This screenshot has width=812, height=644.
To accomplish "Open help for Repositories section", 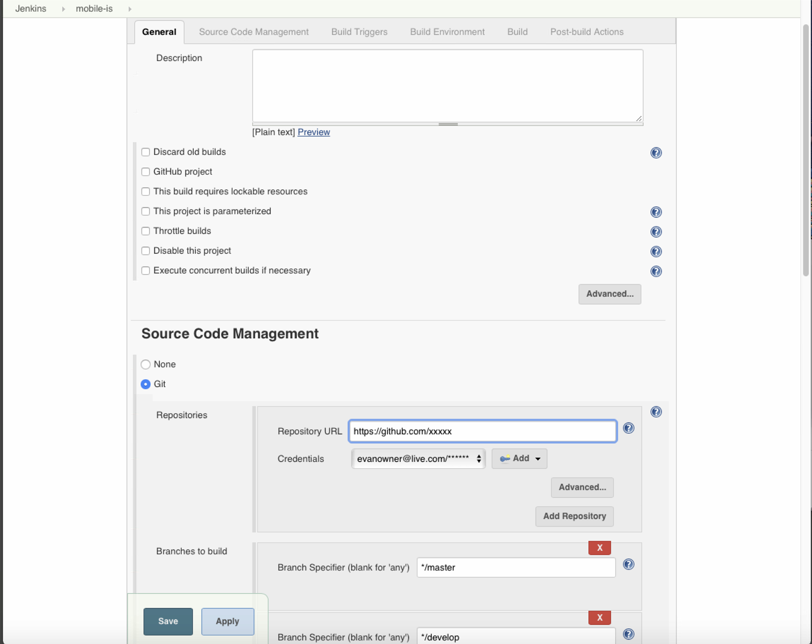I will coord(656,412).
